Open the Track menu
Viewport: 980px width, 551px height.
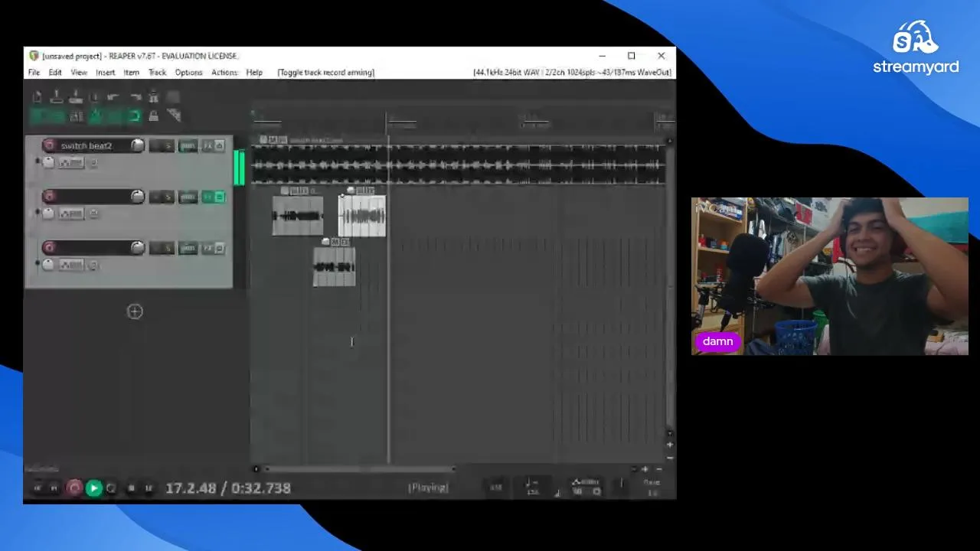pyautogui.click(x=157, y=72)
